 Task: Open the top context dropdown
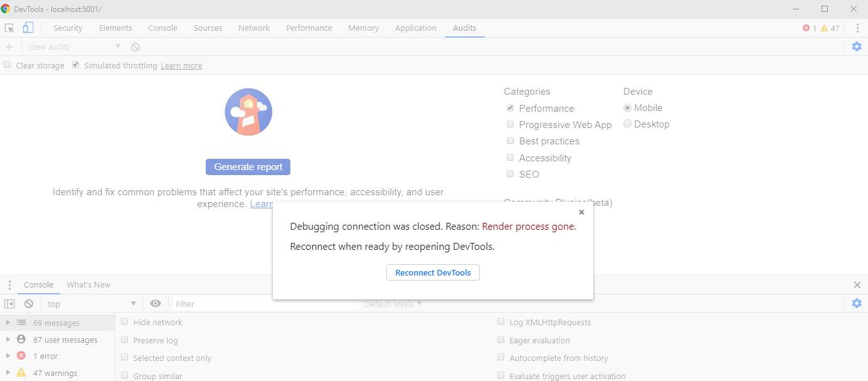pos(91,304)
